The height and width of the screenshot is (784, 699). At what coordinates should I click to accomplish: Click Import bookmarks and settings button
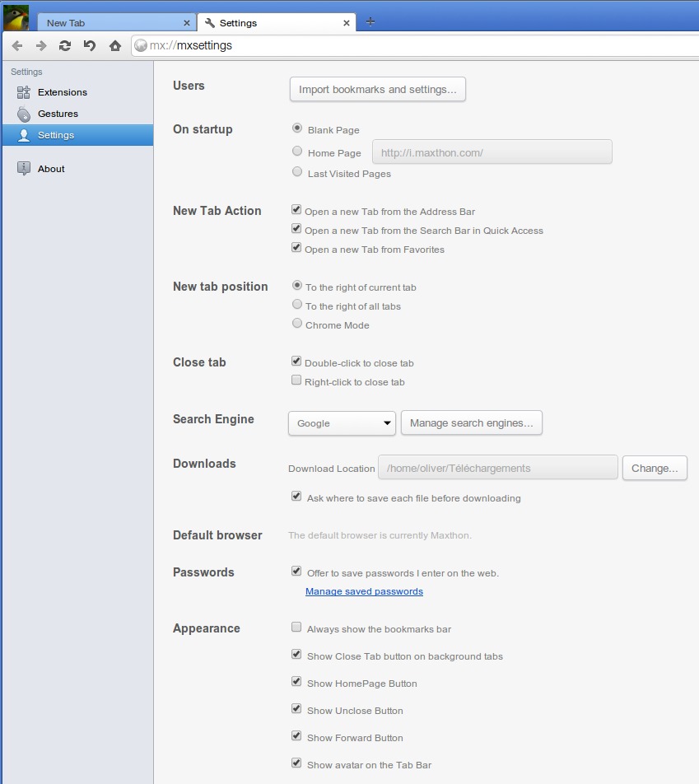378,90
